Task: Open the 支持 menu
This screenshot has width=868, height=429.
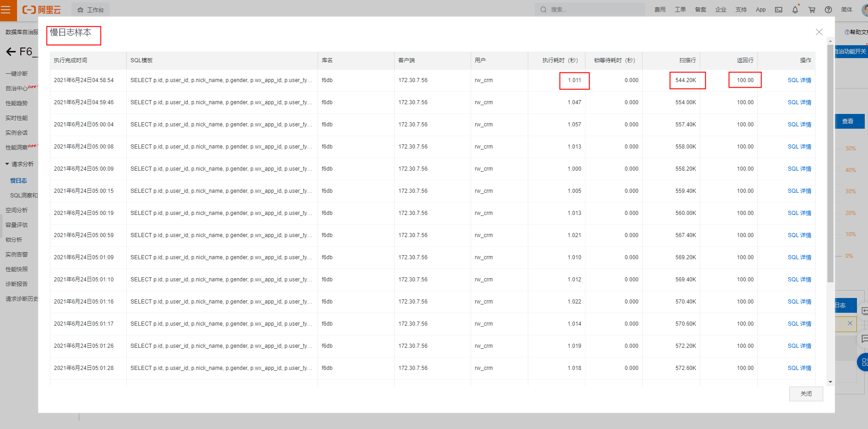Action: (741, 10)
